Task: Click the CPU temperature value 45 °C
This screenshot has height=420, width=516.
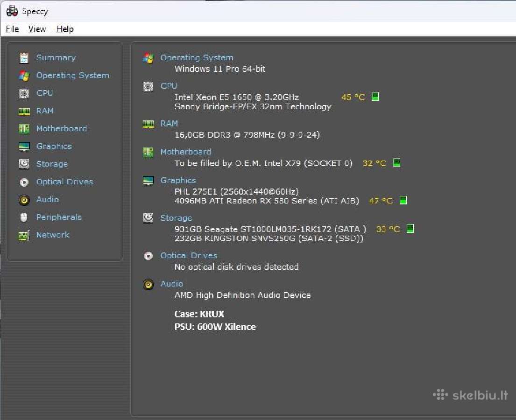Action: coord(353,98)
